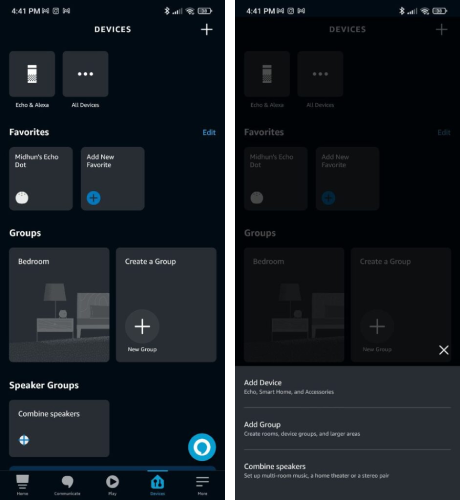This screenshot has height=500, width=460.
Task: Choose Add Group in the bottom sheet
Action: (x=347, y=429)
